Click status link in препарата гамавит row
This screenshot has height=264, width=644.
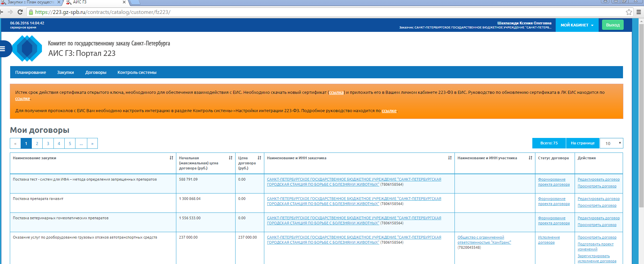coord(554,201)
